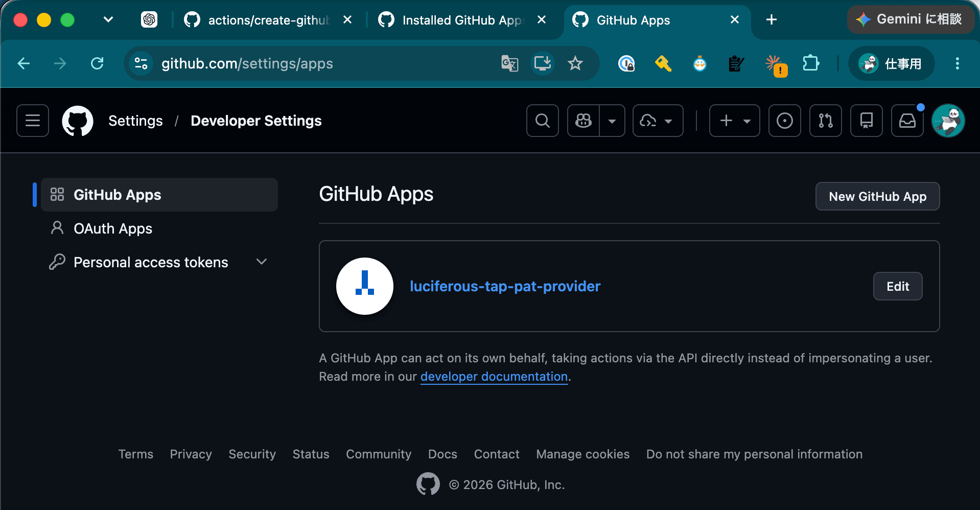This screenshot has width=980, height=510.
Task: Open the Privacy footer link
Action: click(191, 454)
